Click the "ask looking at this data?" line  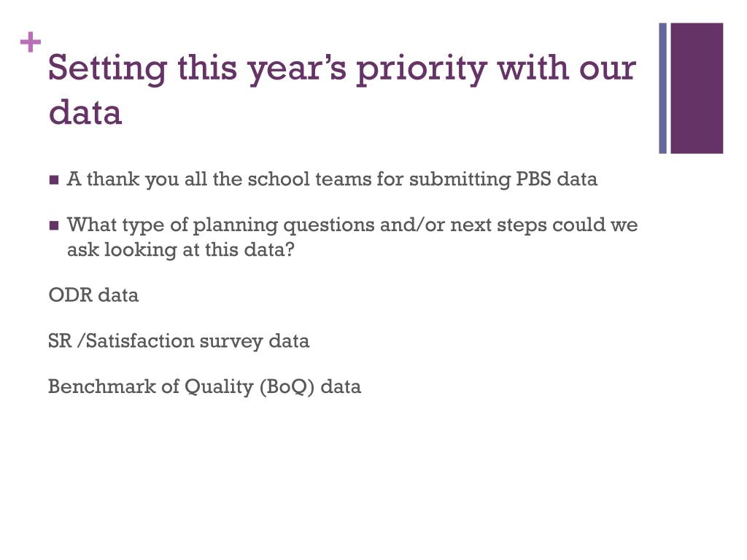181,249
